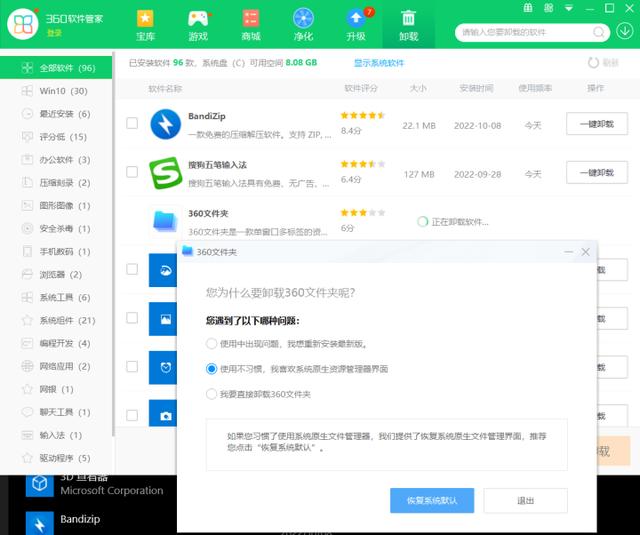Select the 压缩刻录 (2) category
Image resolution: width=640 pixels, height=535 pixels.
coord(56,182)
